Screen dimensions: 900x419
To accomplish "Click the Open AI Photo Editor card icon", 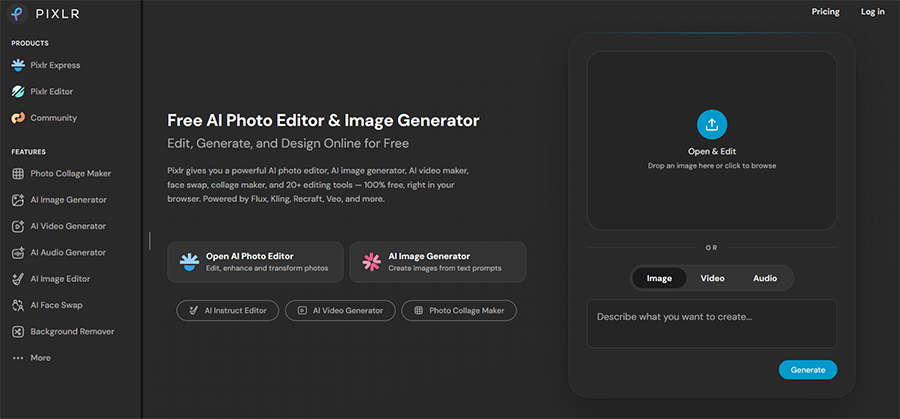I will tap(189, 262).
